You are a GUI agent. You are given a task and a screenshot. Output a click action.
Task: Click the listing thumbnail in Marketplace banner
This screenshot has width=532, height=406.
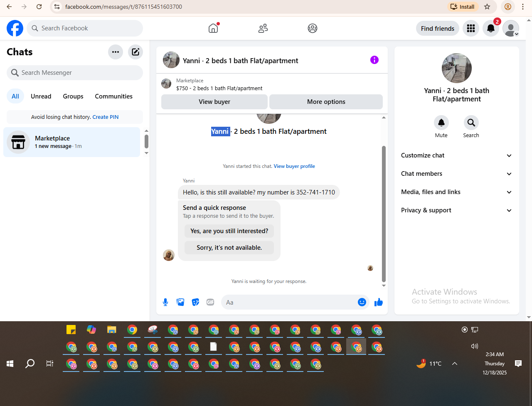point(166,84)
